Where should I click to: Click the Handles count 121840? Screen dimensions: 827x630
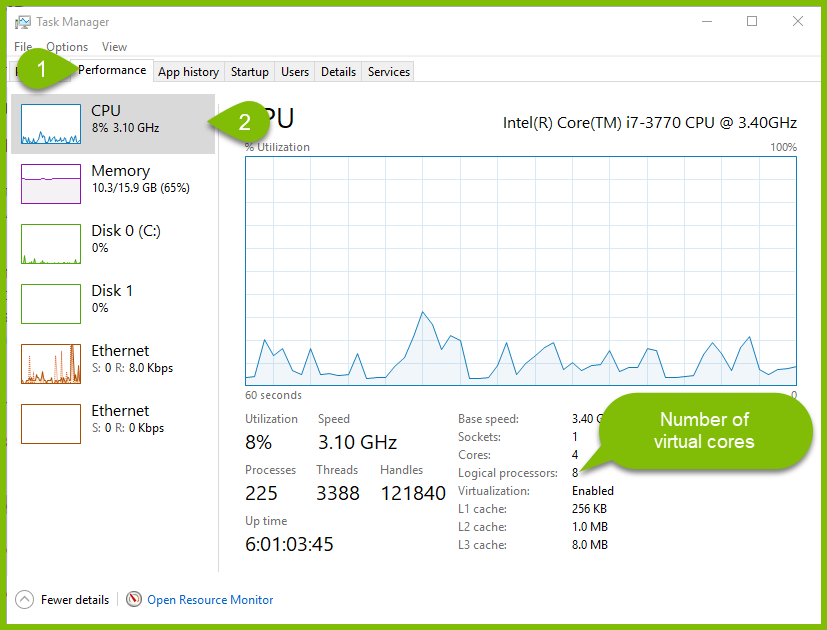[x=413, y=493]
